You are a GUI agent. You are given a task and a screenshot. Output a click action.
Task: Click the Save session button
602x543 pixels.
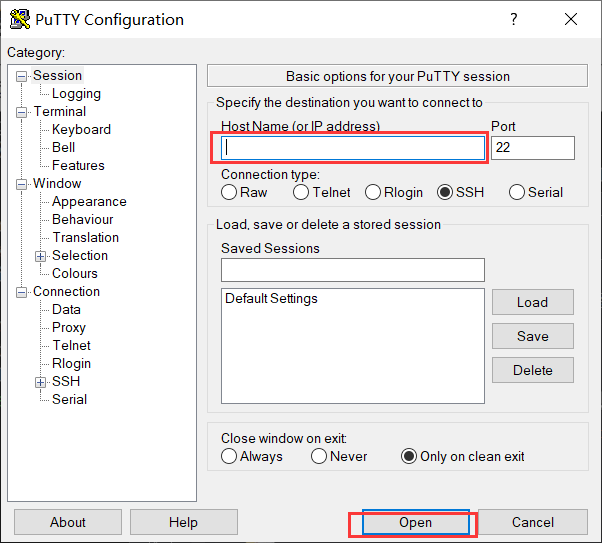pyautogui.click(x=532, y=336)
